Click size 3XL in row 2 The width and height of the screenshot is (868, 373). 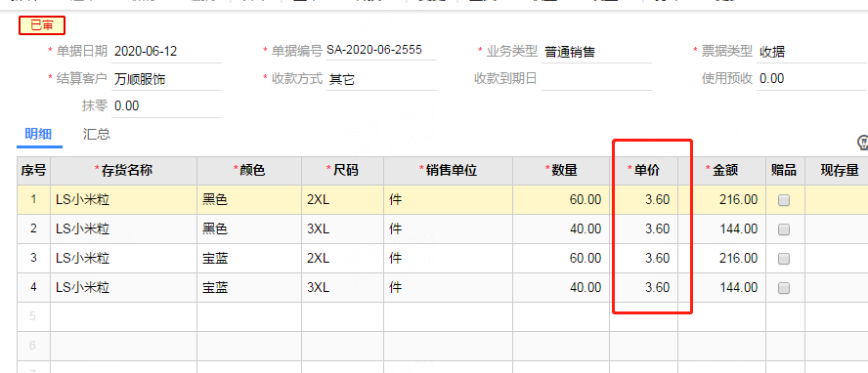tap(343, 228)
